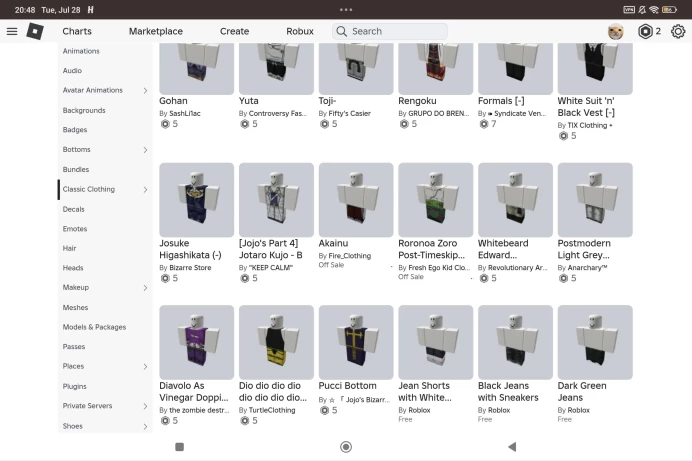Open the Whitebeard Edward item thumbnail
The height and width of the screenshot is (461, 692).
click(515, 200)
